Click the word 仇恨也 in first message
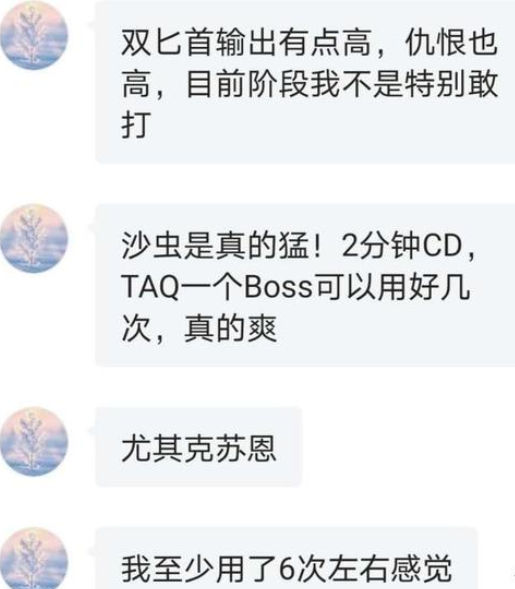This screenshot has height=589, width=515. pos(452,42)
